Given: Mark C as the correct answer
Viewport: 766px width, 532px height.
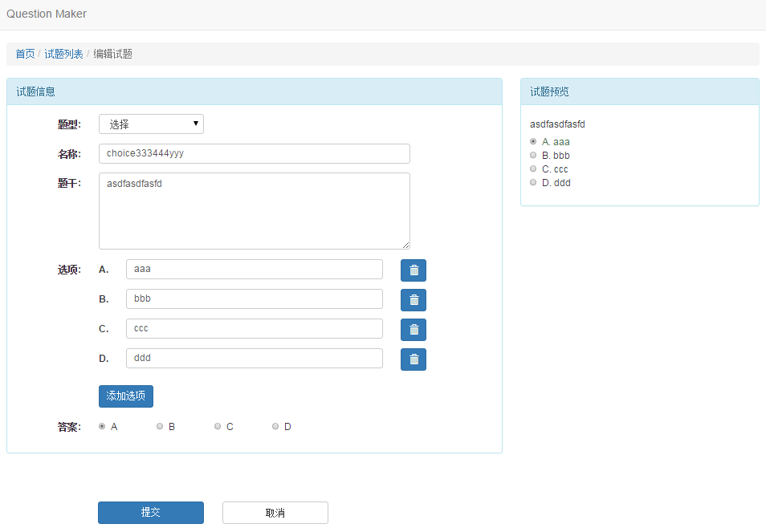Looking at the screenshot, I should [218, 427].
